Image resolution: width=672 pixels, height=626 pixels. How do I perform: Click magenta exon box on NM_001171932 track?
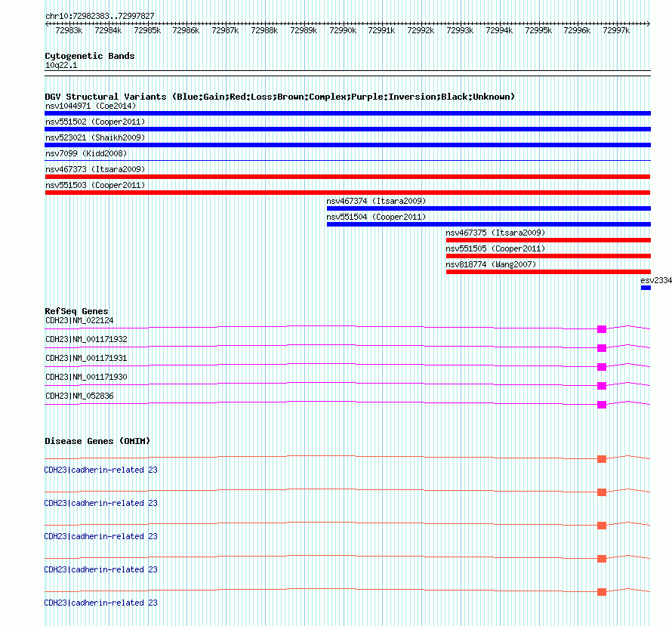coord(602,348)
